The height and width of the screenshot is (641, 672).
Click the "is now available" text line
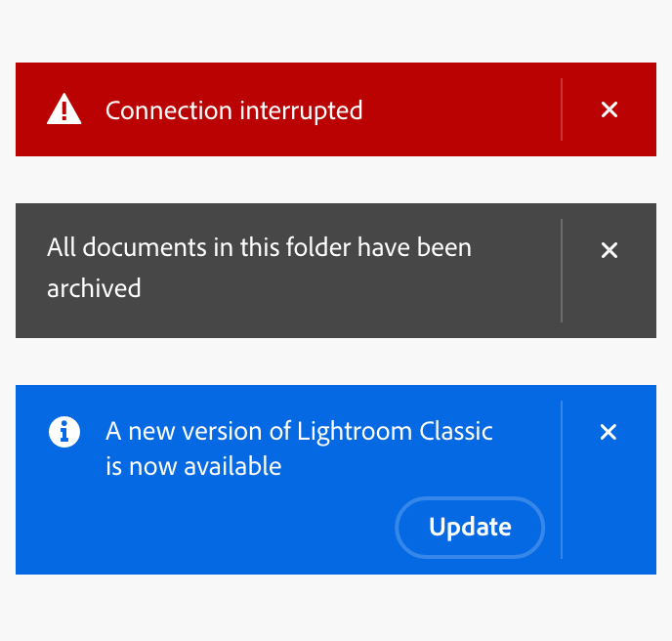pos(193,466)
